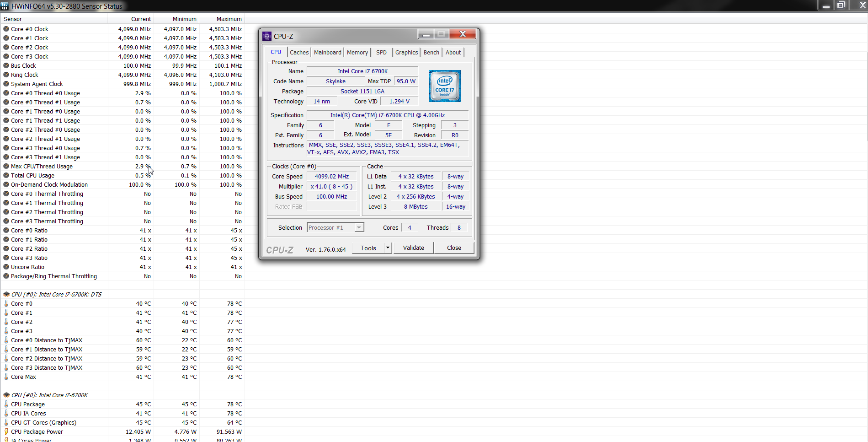Viewport: 868px width, 442px height.
Task: Close the CPU-Z window with the red X
Action: click(463, 34)
